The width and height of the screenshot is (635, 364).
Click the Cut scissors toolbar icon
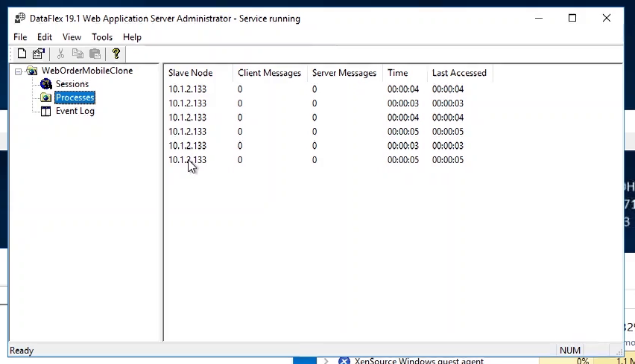click(61, 54)
